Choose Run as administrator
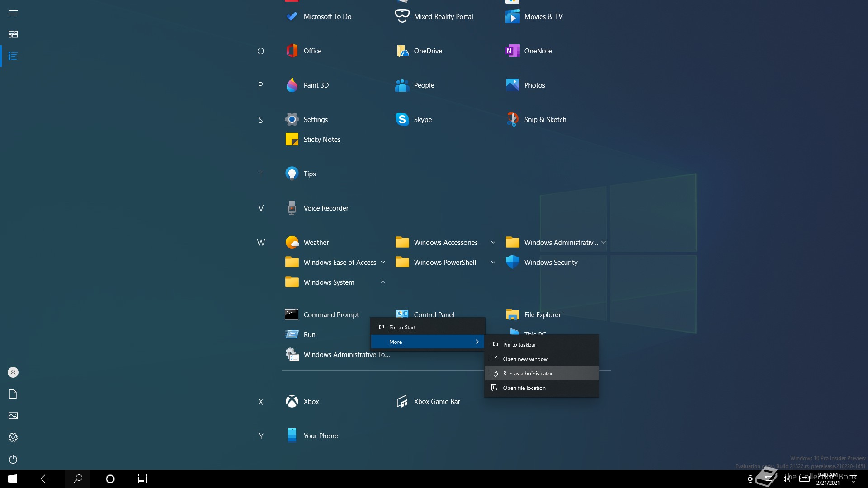The width and height of the screenshot is (868, 488). click(542, 373)
